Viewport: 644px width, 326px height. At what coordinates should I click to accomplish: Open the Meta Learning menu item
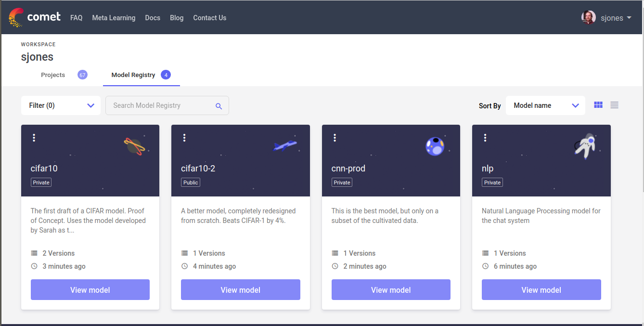[x=114, y=17]
